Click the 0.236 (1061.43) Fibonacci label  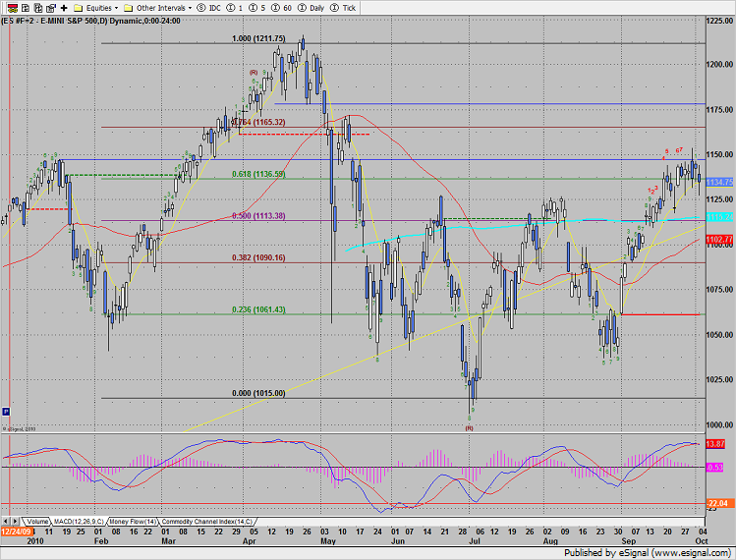pyautogui.click(x=258, y=309)
